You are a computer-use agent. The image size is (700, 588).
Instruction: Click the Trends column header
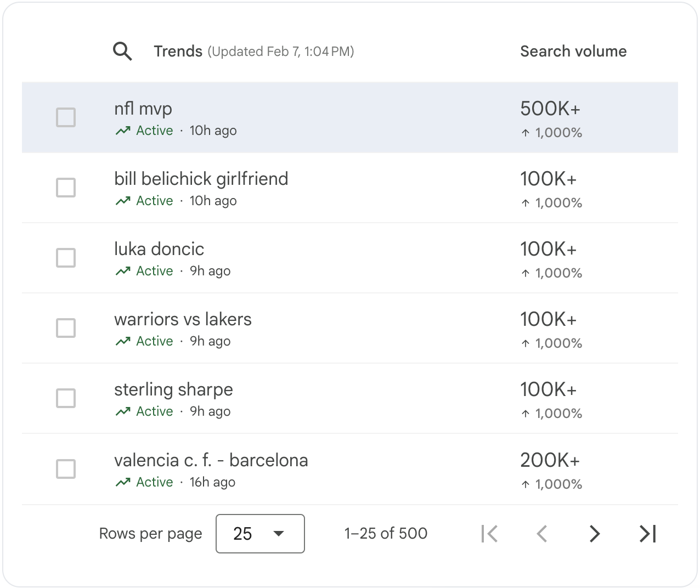click(178, 52)
